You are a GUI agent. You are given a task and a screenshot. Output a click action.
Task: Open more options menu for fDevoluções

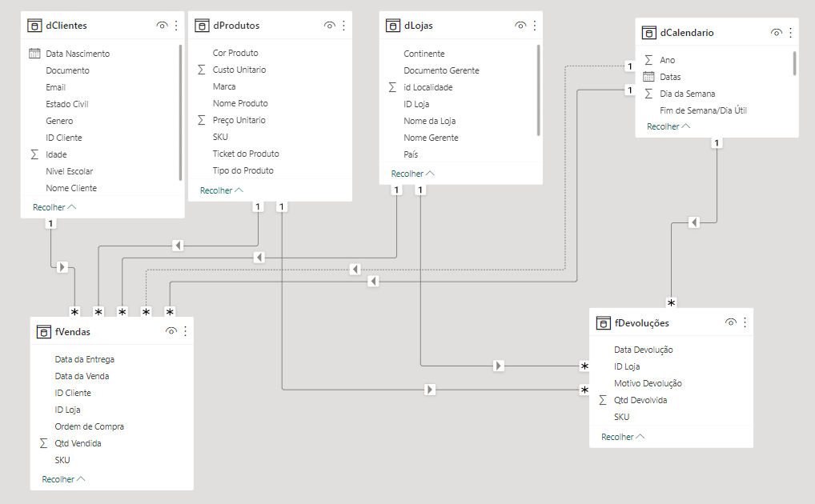(x=745, y=322)
